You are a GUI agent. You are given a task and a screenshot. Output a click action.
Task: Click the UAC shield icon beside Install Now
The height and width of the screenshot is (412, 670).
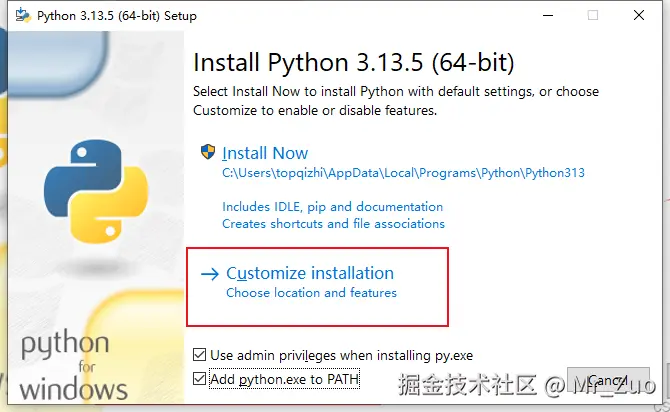[207, 153]
